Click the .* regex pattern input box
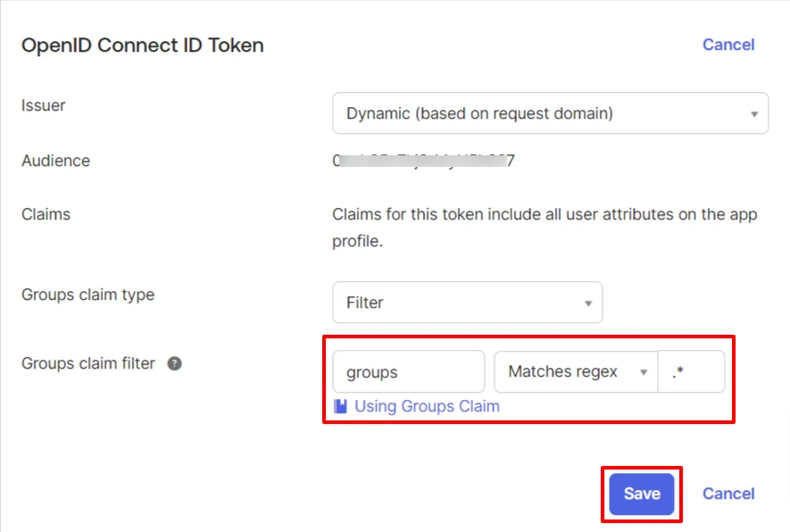The height and width of the screenshot is (532, 790). tap(693, 371)
